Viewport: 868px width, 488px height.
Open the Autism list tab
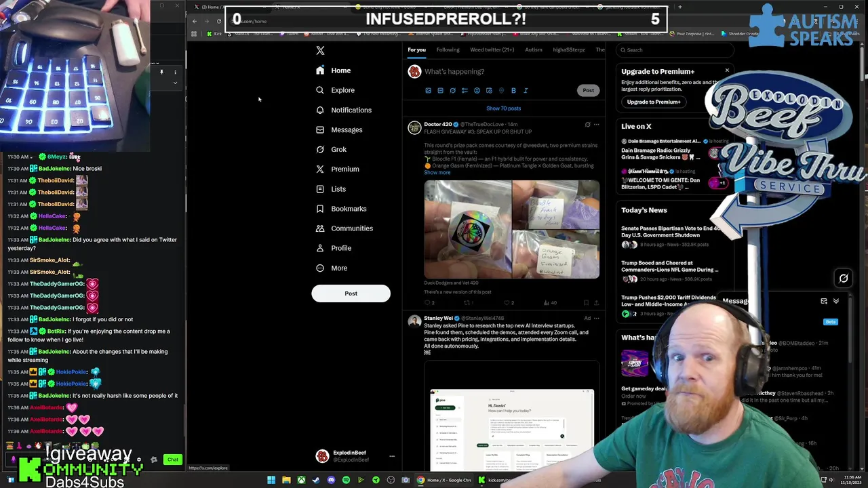[534, 49]
